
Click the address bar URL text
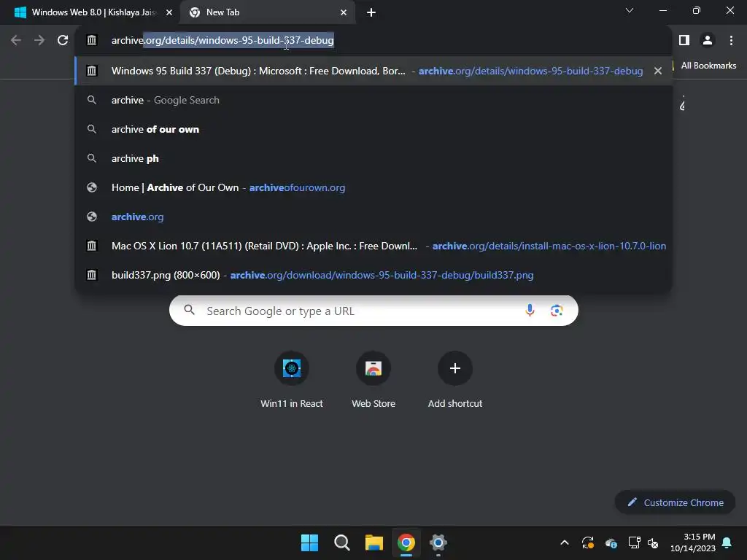(x=222, y=41)
